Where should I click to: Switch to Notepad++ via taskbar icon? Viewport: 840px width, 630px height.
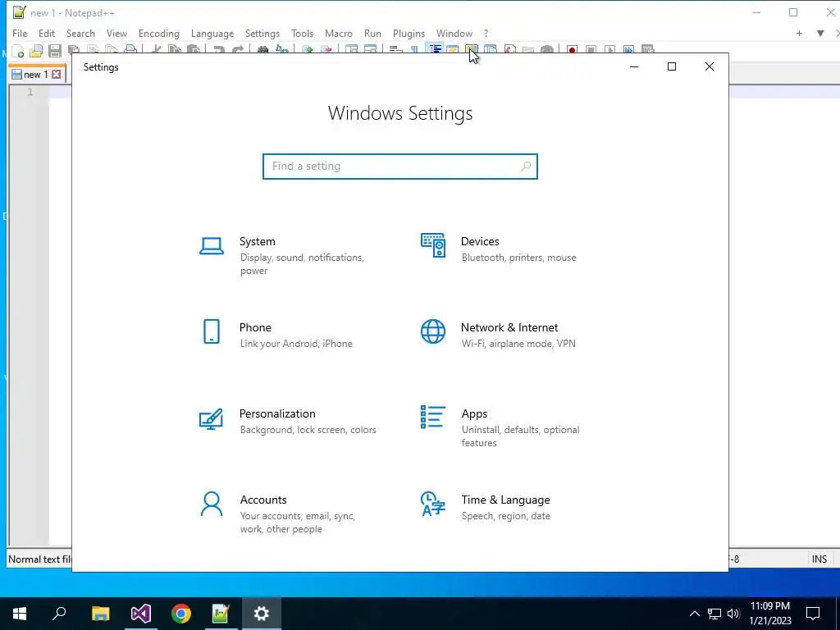(x=221, y=614)
